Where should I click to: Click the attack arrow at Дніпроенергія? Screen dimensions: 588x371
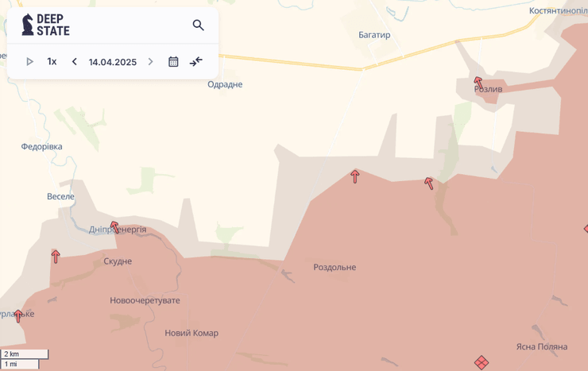[114, 227]
